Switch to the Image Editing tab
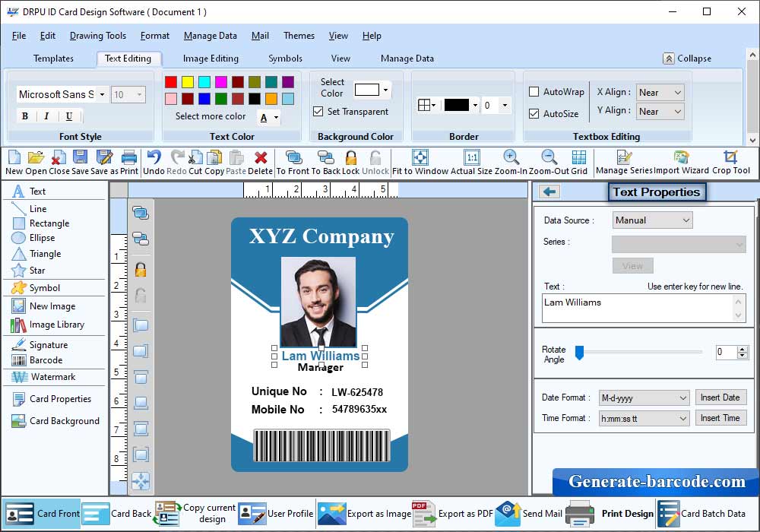 point(211,59)
